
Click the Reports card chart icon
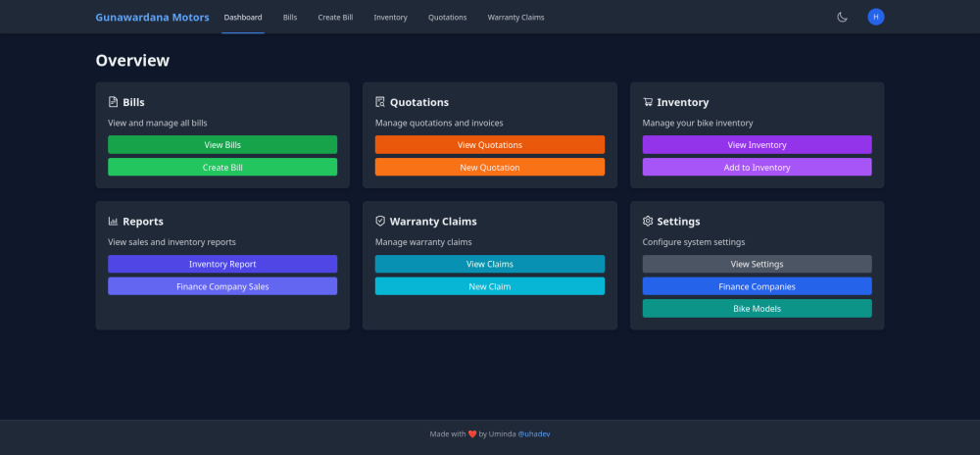coord(113,221)
